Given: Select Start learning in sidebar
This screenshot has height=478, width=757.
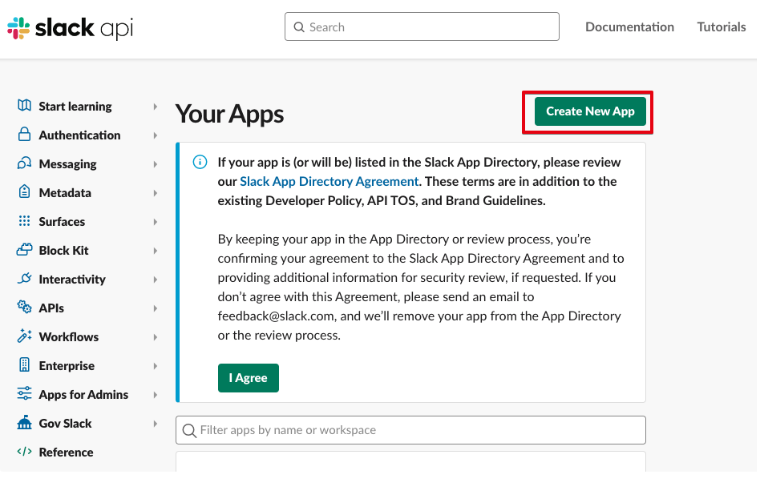Looking at the screenshot, I should tap(75, 106).
